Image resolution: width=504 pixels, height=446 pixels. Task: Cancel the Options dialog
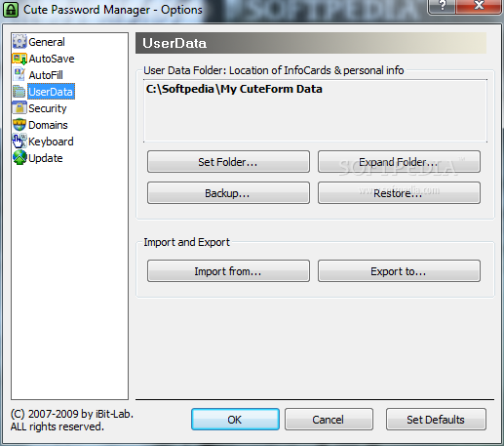(329, 420)
